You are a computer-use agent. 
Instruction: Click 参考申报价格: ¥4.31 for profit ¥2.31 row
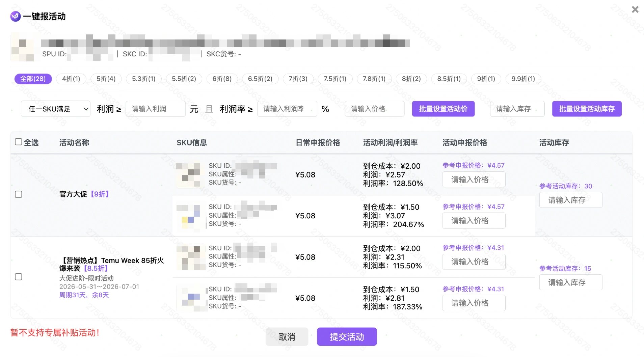point(473,248)
